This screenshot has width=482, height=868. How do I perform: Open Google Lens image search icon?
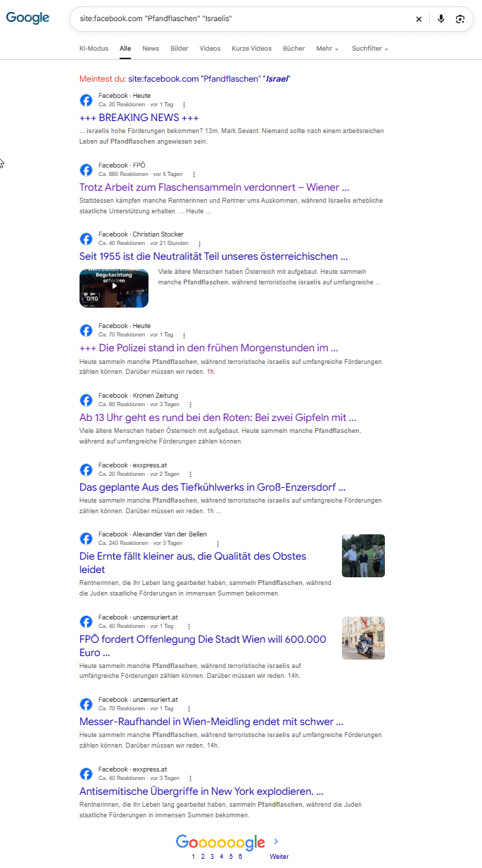(460, 19)
